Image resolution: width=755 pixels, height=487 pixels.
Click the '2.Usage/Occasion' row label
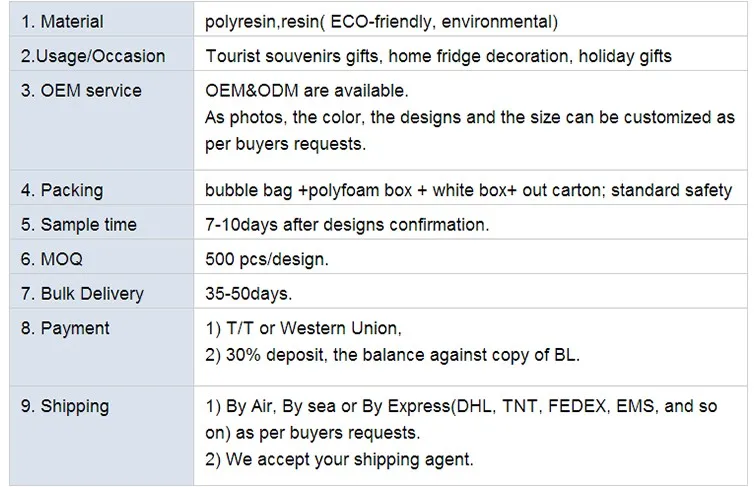tap(93, 56)
